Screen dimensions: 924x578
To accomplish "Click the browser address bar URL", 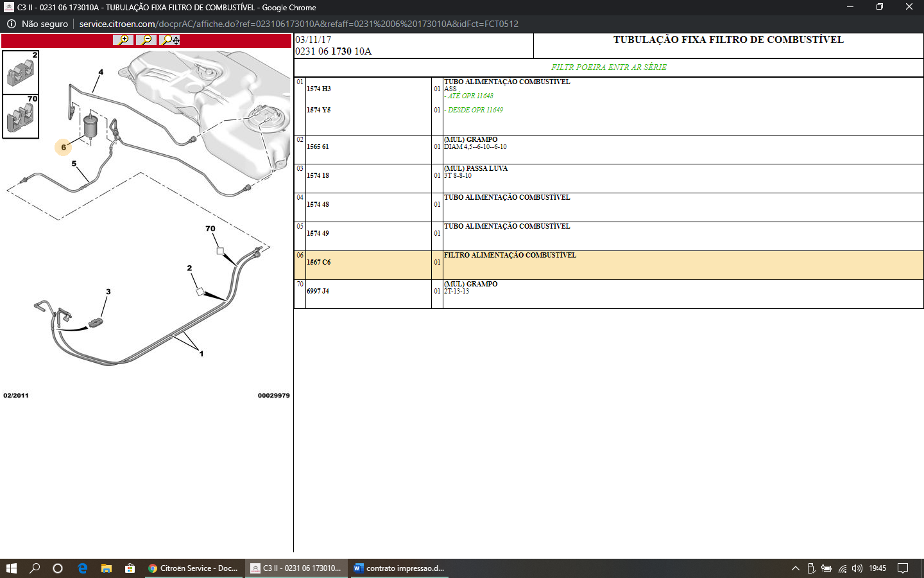I will 298,24.
